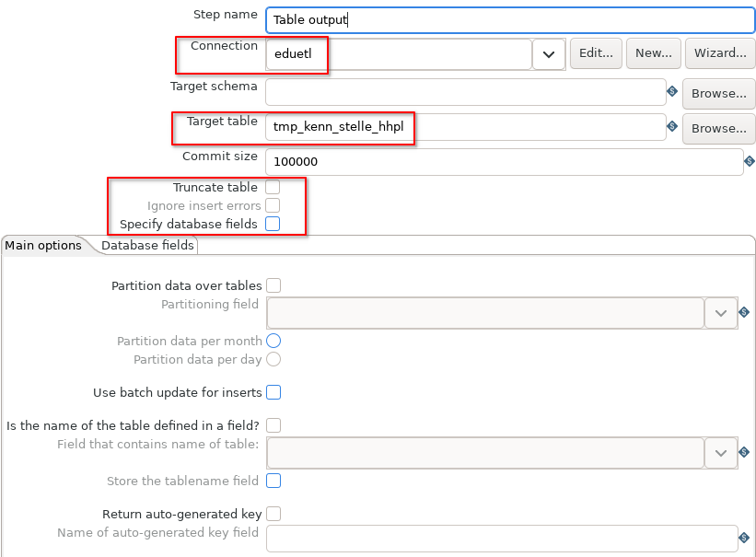This screenshot has height=557, width=756.
Task: Switch to the Database fields tab
Action: 147,246
